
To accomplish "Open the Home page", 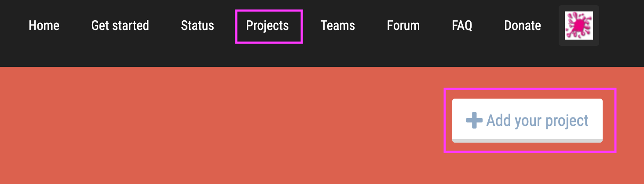I will click(44, 26).
